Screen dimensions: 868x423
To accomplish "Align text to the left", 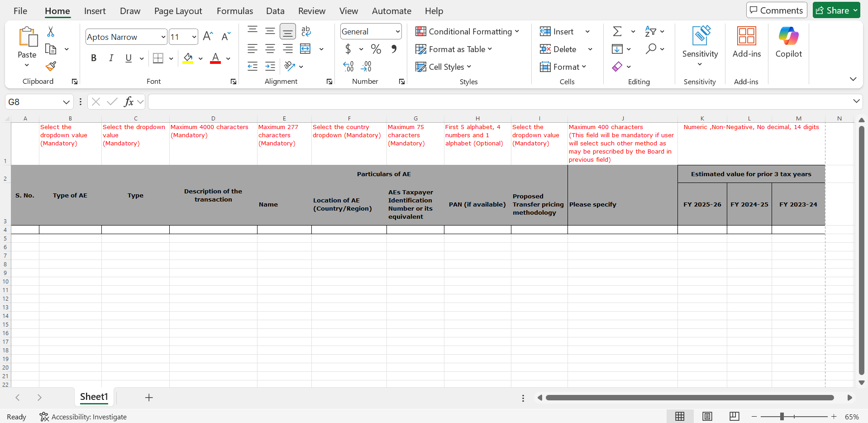I will pos(253,49).
